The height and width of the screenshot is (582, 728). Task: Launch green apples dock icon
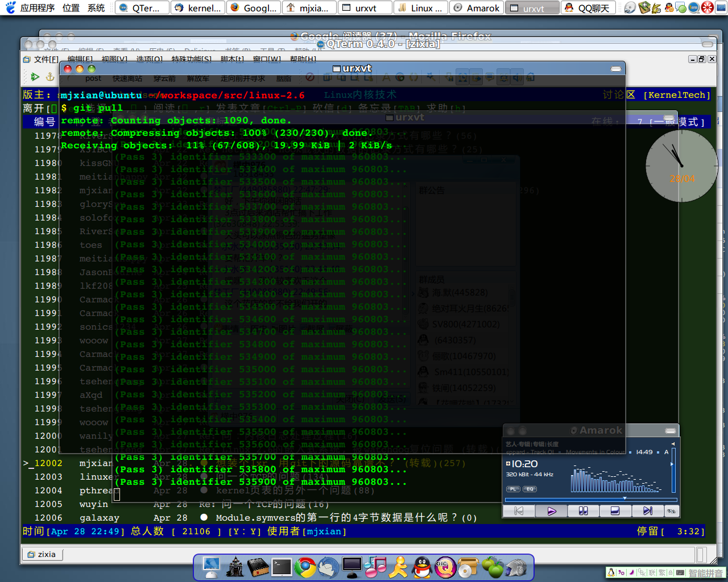coord(493,567)
